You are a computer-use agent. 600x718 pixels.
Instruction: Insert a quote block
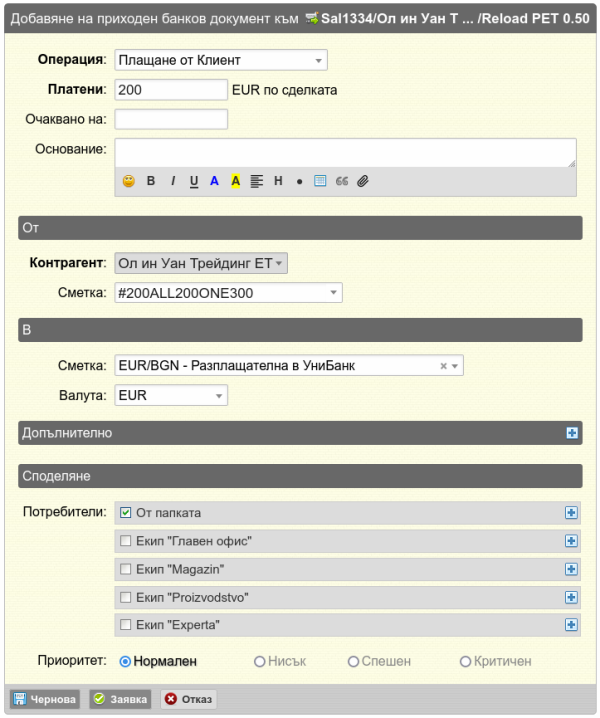342,181
